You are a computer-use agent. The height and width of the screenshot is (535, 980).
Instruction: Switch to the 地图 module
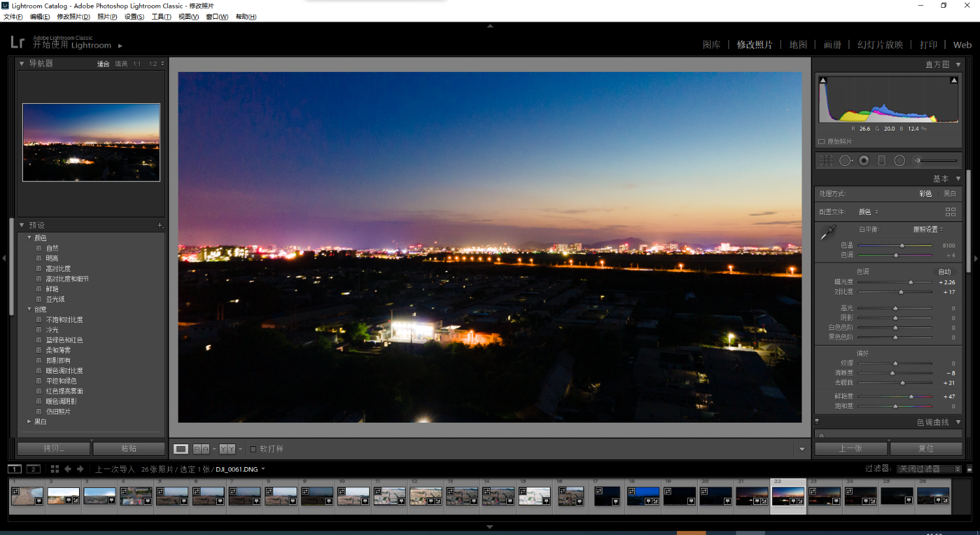(798, 45)
